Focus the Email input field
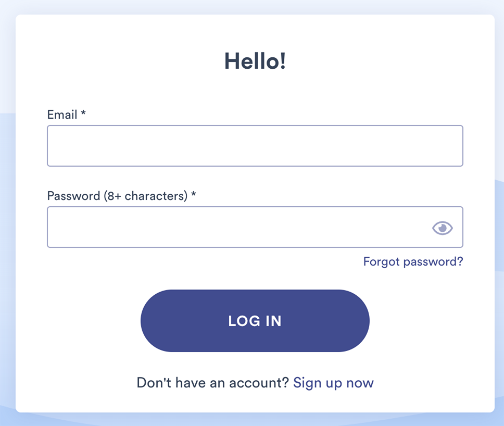 tap(255, 146)
